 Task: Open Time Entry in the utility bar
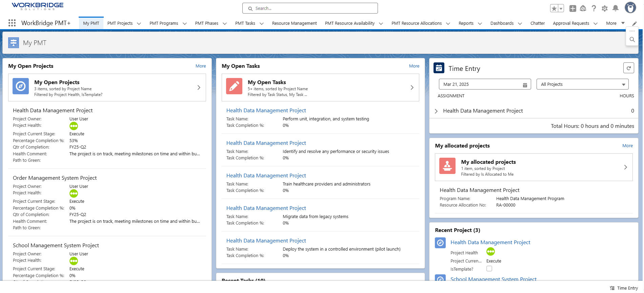624,288
